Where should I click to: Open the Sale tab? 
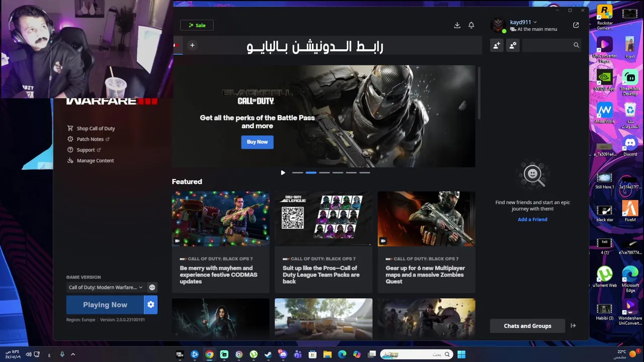(197, 25)
